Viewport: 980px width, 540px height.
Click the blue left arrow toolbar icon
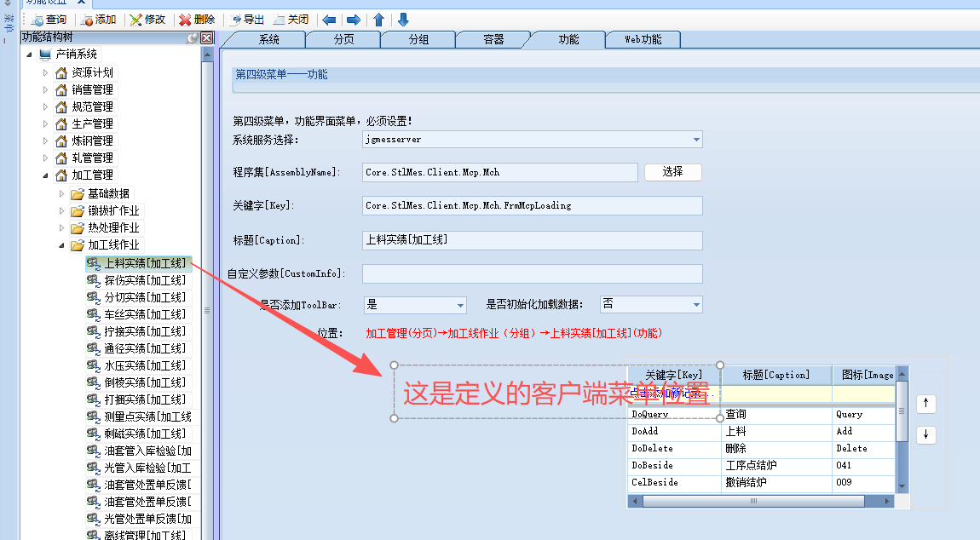tap(329, 20)
